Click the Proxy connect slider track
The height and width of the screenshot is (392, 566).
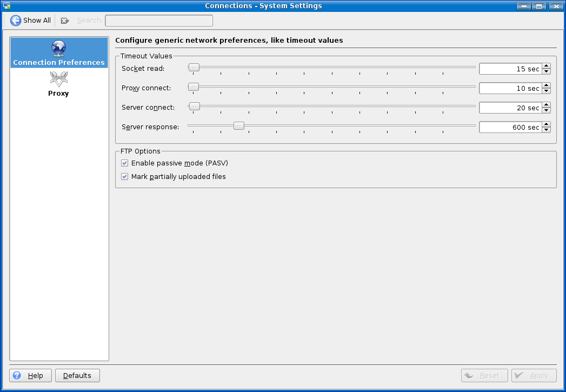click(335, 87)
